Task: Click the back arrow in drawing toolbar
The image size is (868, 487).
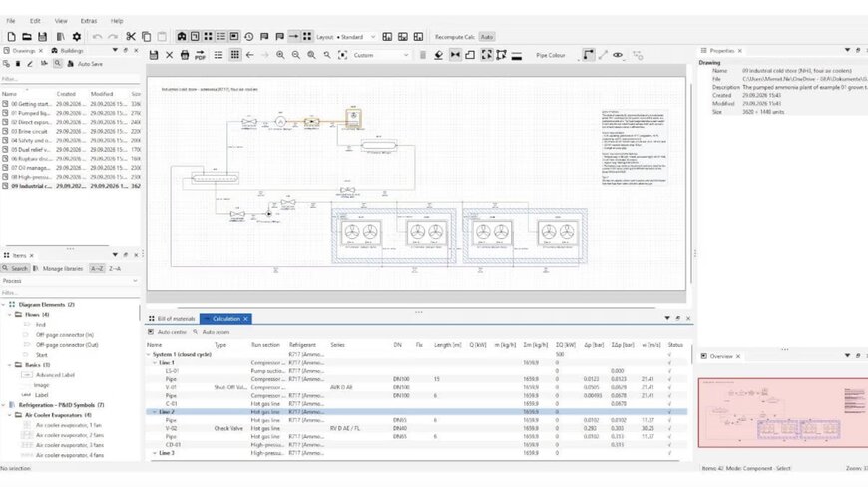Action: pos(250,55)
